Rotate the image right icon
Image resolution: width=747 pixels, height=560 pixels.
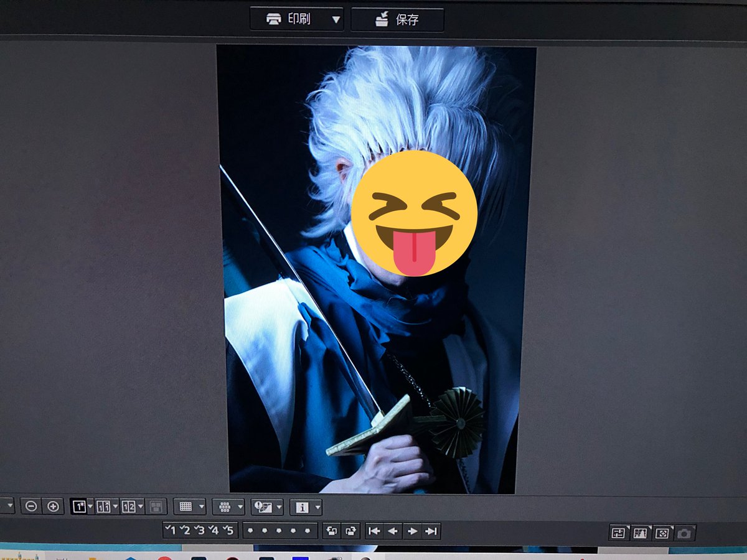point(350,531)
